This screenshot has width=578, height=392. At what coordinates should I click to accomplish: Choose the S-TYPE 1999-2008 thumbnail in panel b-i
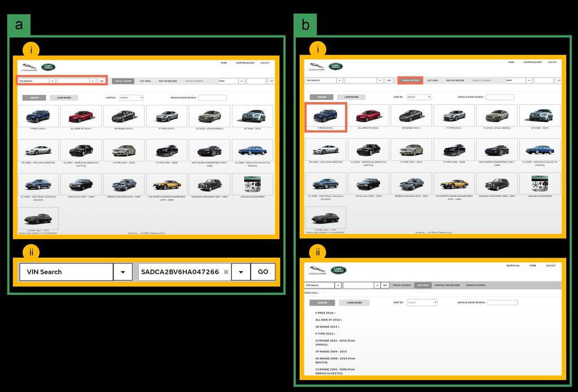[x=454, y=149]
